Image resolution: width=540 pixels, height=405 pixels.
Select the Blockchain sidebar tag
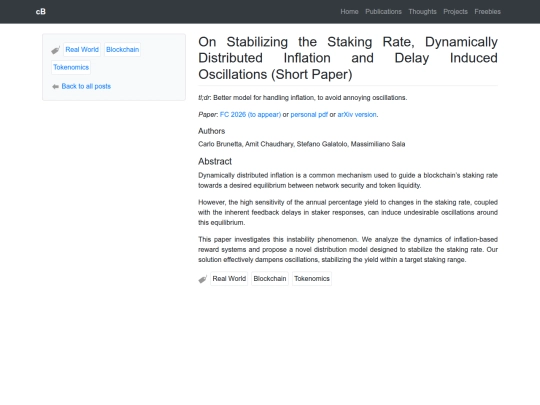[123, 50]
